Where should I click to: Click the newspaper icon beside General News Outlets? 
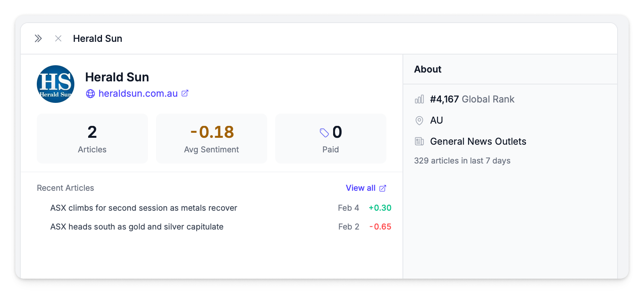coord(419,142)
